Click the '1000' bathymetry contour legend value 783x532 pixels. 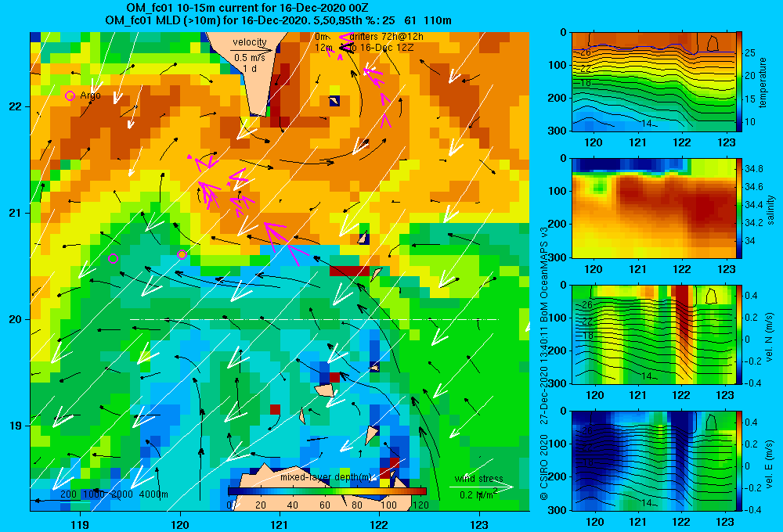pos(93,494)
